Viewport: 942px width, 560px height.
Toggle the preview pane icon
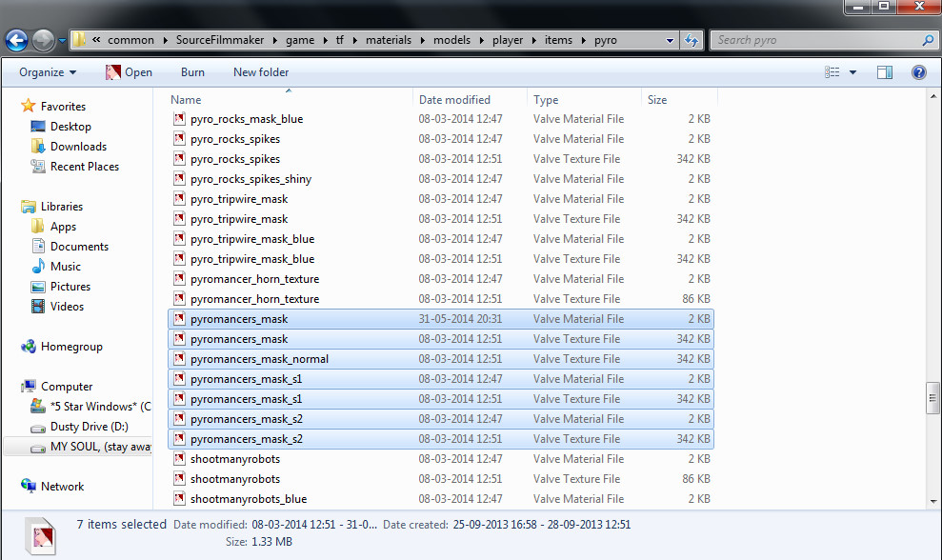[x=884, y=72]
